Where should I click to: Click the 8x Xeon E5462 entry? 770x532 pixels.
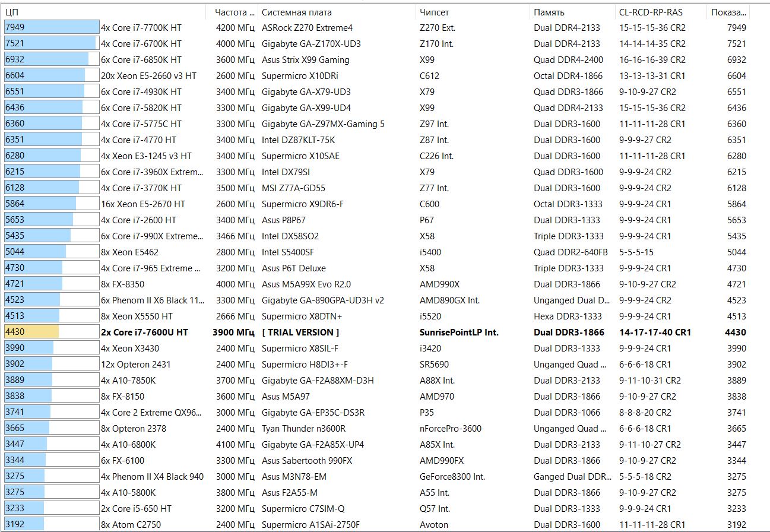pyautogui.click(x=130, y=252)
